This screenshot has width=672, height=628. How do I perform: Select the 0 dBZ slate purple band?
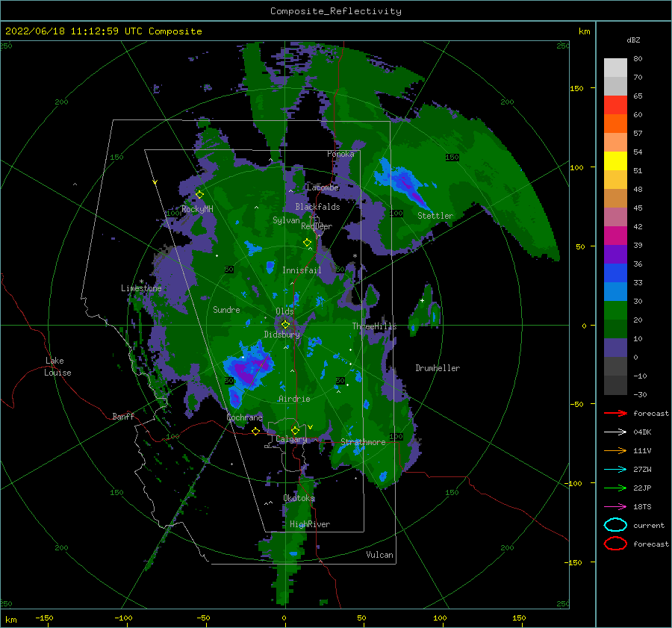(615, 348)
